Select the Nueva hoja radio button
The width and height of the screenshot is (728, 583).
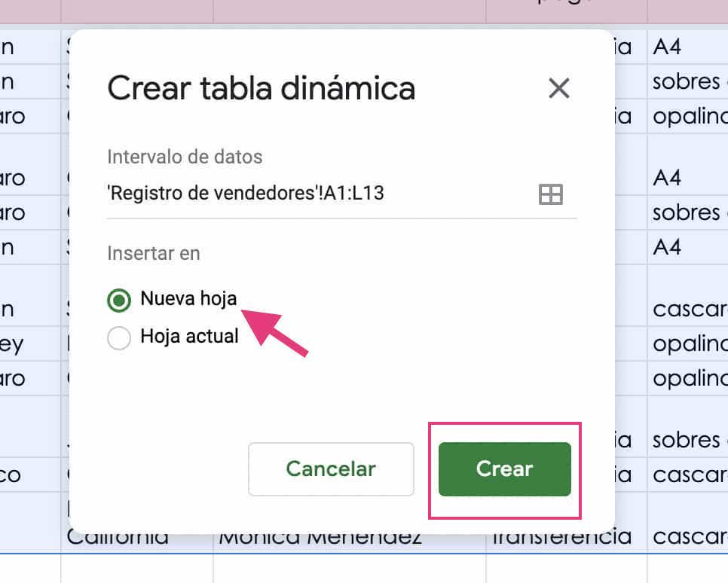point(118,299)
